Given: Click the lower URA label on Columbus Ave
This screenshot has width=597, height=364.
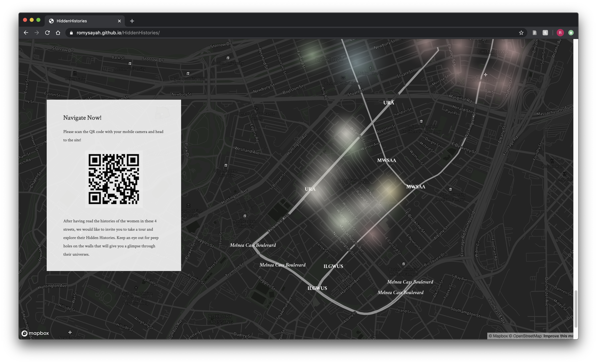Looking at the screenshot, I should point(310,189).
